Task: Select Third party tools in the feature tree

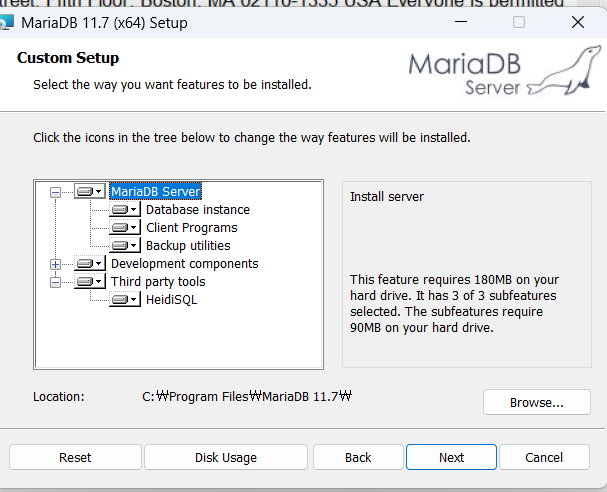Action: (x=158, y=282)
